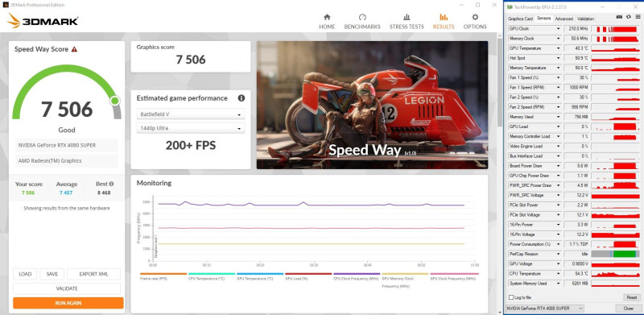Open the Fan 1 Speed (RPM) dropdown
The width and height of the screenshot is (644, 315).
[x=558, y=88]
